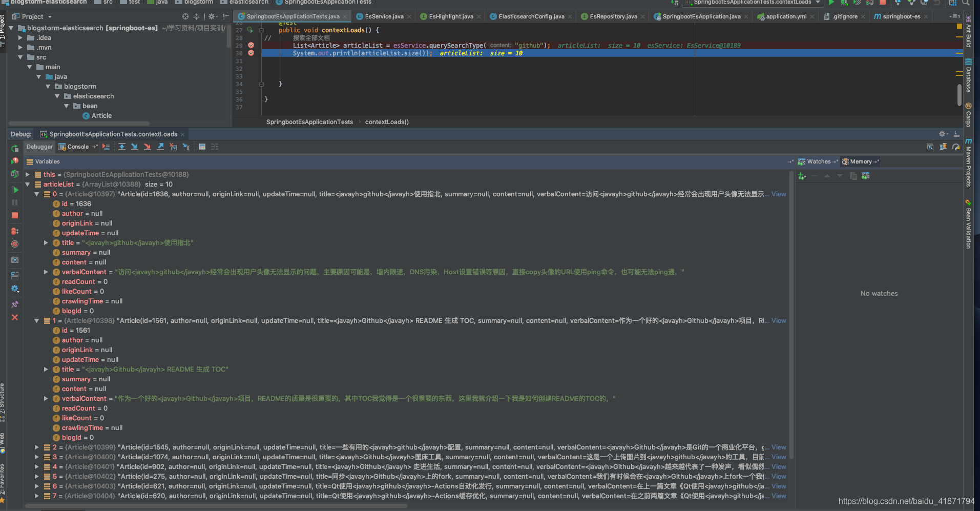Show execution point in debugger toolbar
The height and width of the screenshot is (511, 980).
click(106, 147)
